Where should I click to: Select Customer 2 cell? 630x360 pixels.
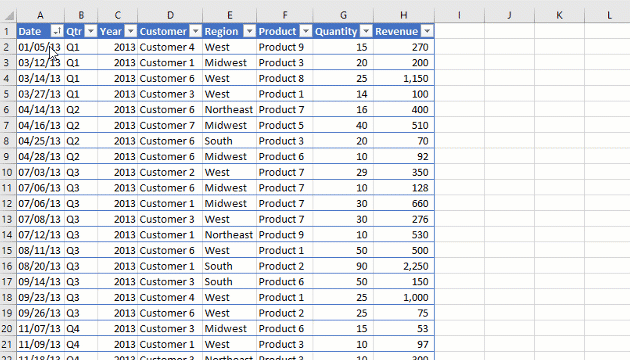(170, 172)
